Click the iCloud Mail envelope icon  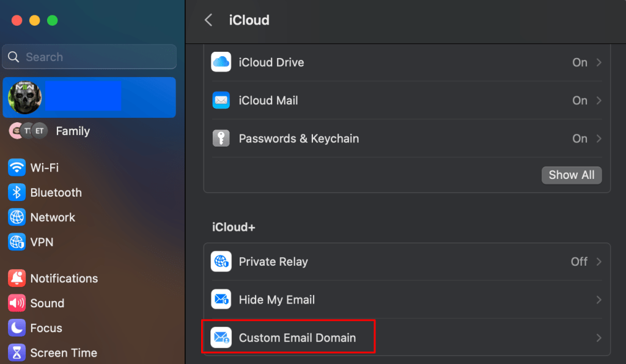(x=221, y=100)
